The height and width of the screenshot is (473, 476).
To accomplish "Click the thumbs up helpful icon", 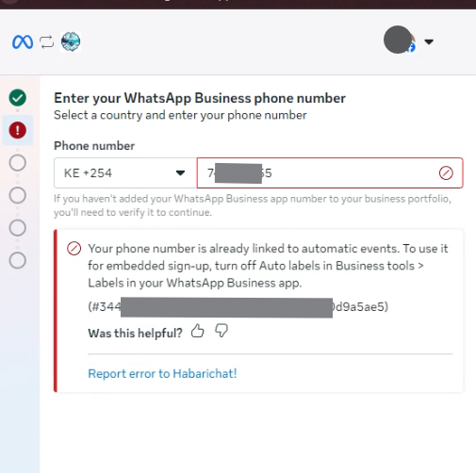I will [x=197, y=331].
